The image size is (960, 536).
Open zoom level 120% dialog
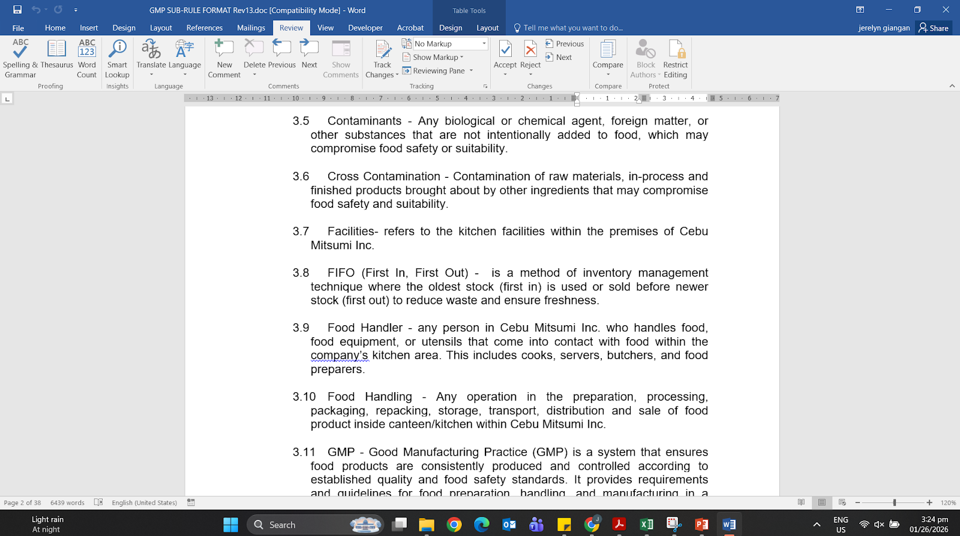(x=948, y=503)
